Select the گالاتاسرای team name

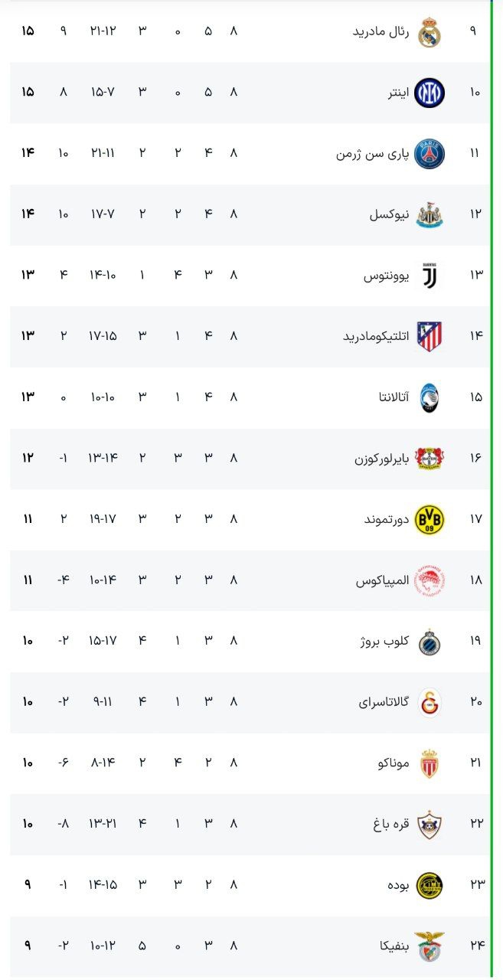point(384,702)
